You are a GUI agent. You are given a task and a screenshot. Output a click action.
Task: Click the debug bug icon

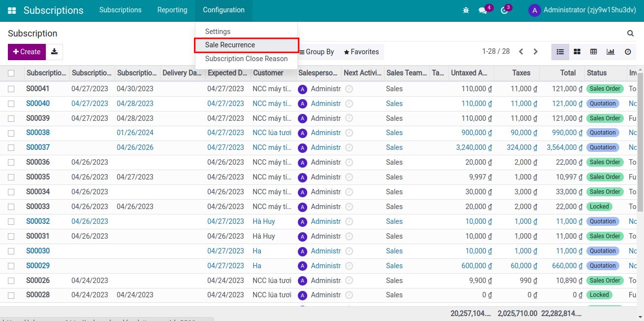(x=466, y=10)
